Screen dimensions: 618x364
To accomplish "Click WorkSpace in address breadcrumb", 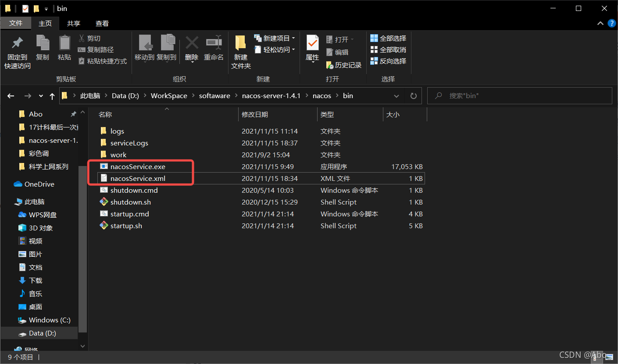I will (x=169, y=96).
